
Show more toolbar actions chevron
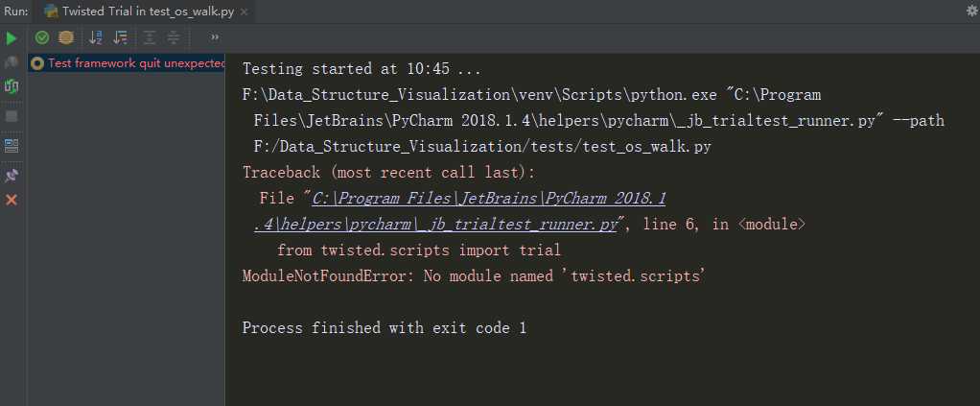[x=214, y=37]
